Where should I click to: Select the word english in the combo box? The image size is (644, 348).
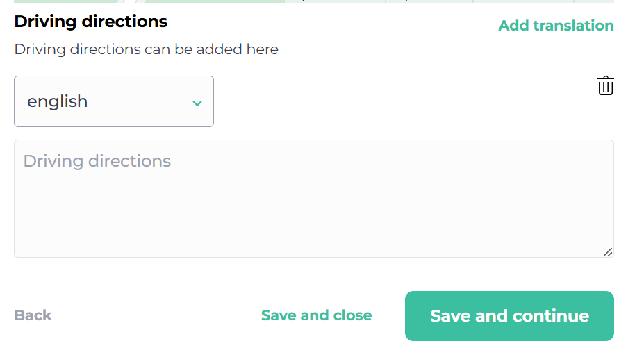point(57,101)
